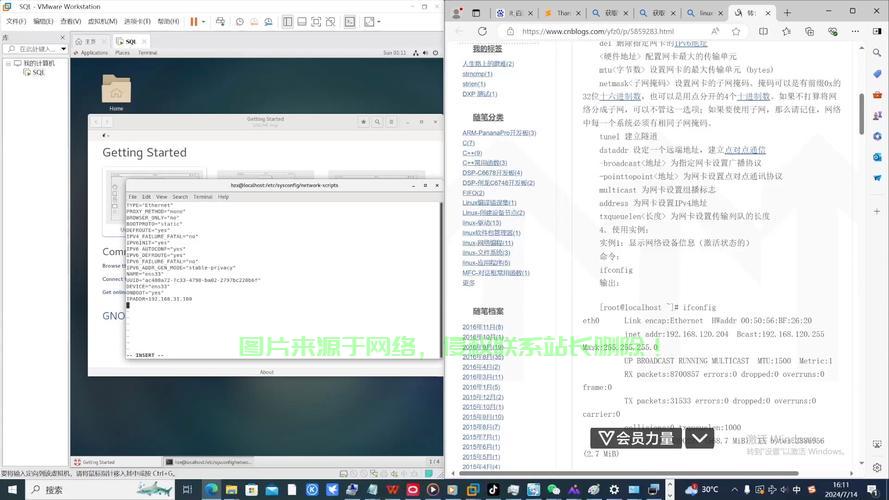The height and width of the screenshot is (500, 889).
Task: Switch to the 'linux' Edge tab
Action: click(705, 12)
